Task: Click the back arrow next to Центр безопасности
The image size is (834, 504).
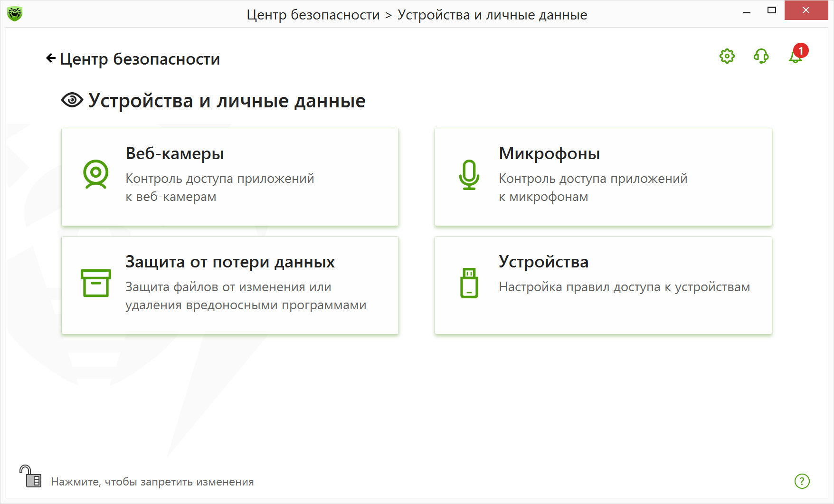Action: 51,58
